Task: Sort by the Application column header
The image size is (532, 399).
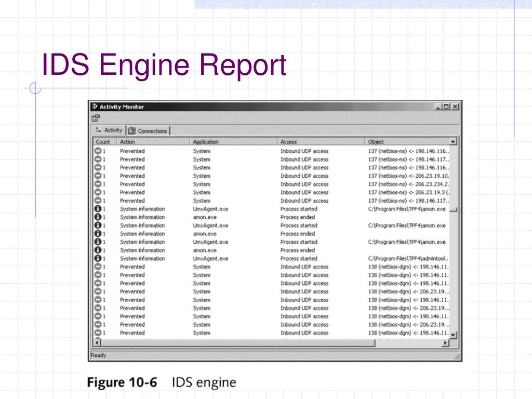Action: [x=233, y=142]
